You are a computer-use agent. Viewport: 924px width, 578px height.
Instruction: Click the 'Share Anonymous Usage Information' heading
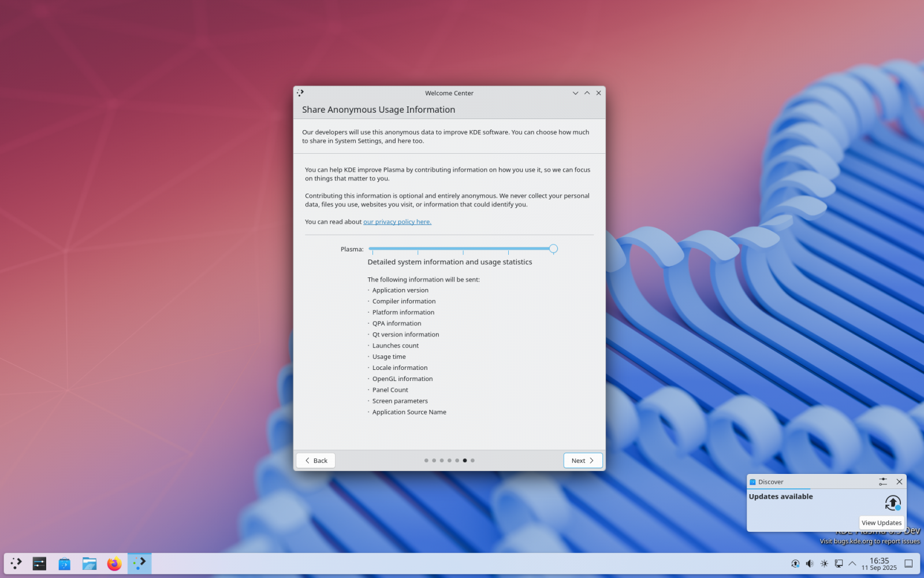(x=378, y=110)
